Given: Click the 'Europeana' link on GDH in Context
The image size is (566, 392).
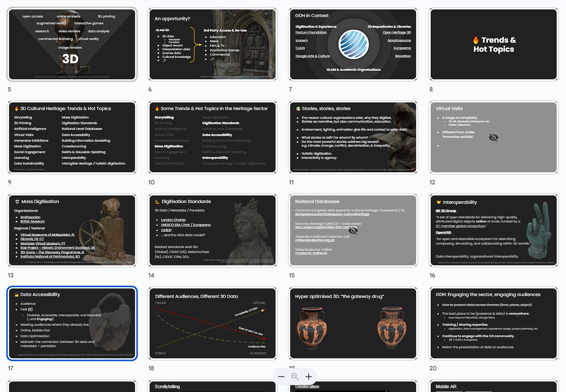Looking at the screenshot, I should [402, 48].
